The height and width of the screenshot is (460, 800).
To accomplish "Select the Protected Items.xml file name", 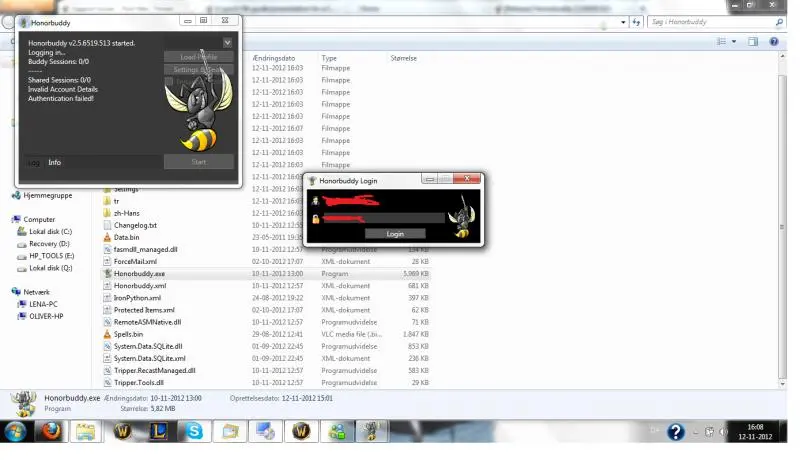I will 144,310.
